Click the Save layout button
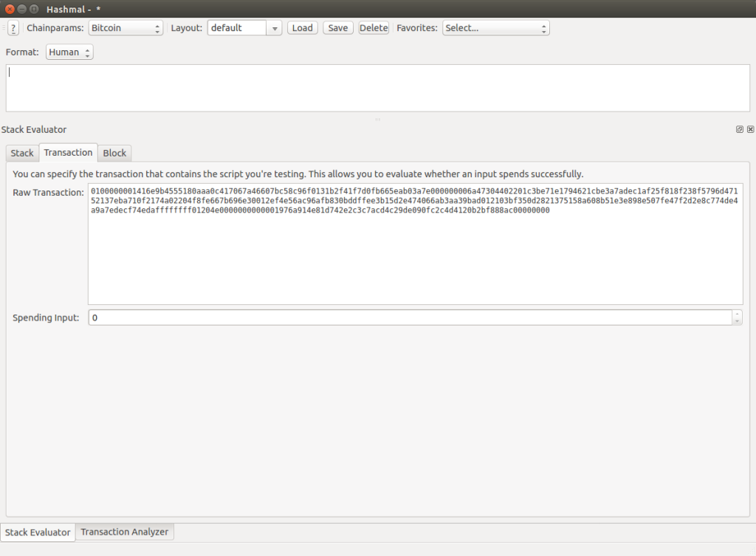 338,28
